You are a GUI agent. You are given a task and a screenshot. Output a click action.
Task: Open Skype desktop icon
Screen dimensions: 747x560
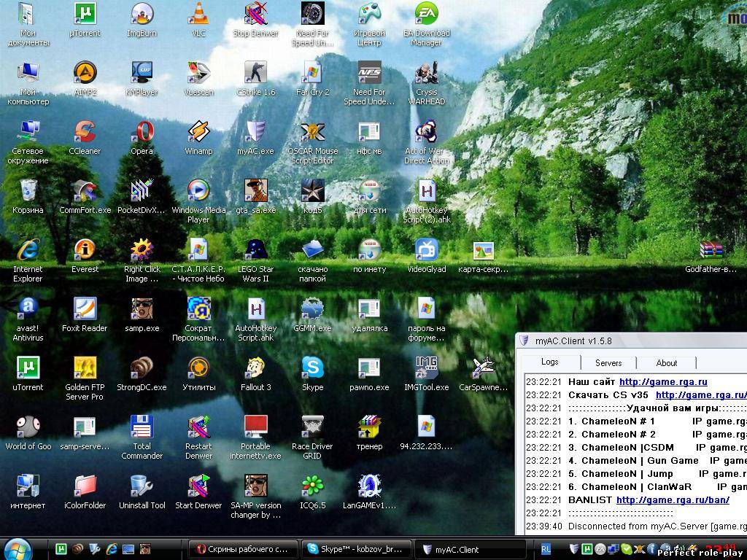[312, 374]
